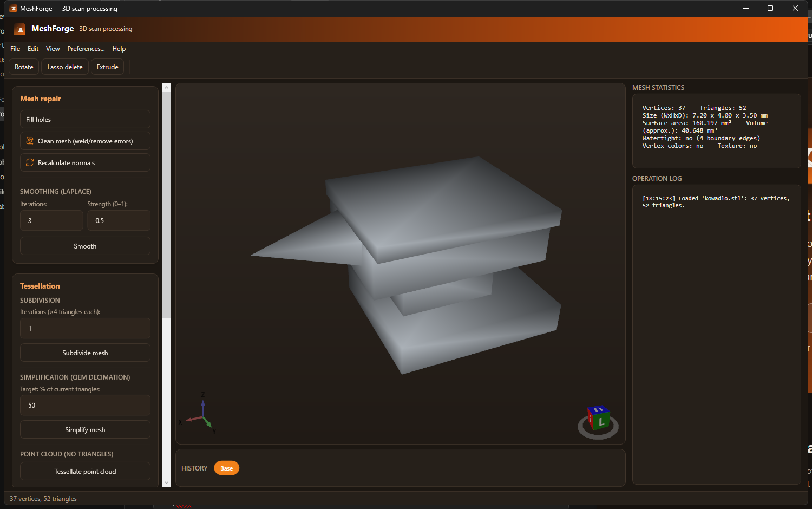Image resolution: width=812 pixels, height=509 pixels.
Task: Open the Edit menu
Action: (x=33, y=49)
